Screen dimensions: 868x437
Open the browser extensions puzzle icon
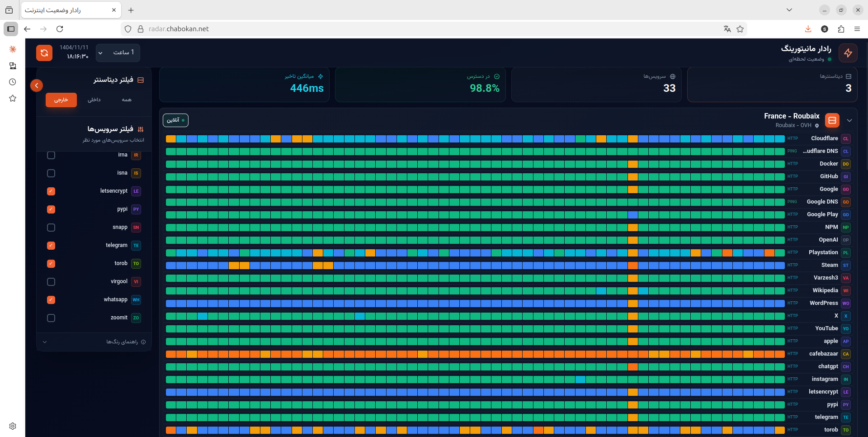pos(841,29)
